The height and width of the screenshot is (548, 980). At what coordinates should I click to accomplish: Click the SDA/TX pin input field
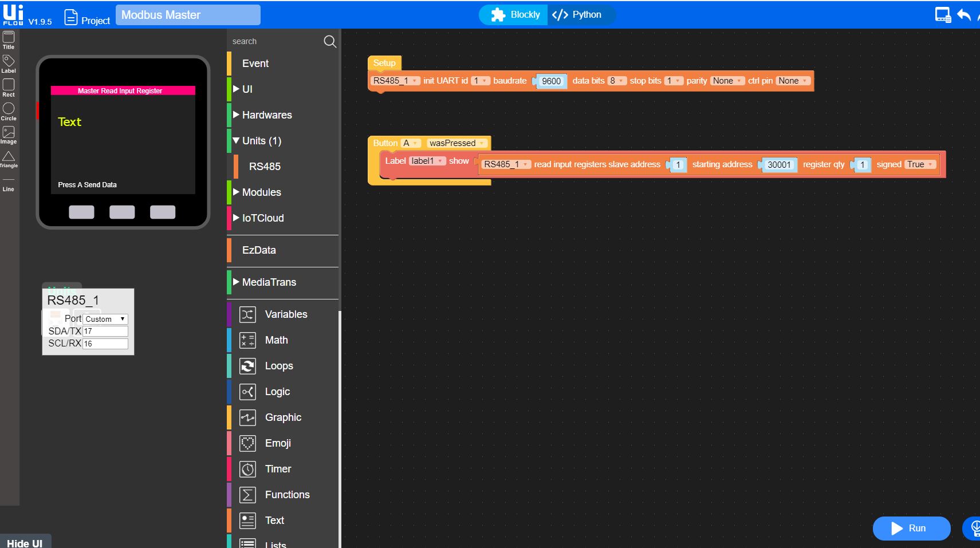coord(105,331)
